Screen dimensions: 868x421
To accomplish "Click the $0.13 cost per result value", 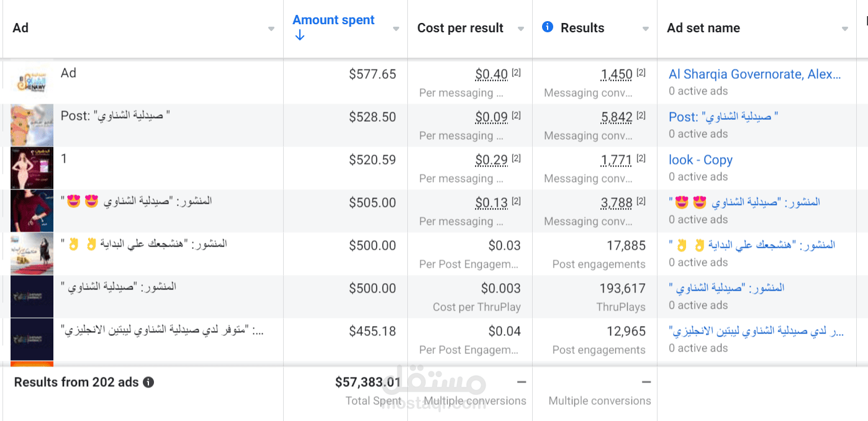I will (491, 203).
